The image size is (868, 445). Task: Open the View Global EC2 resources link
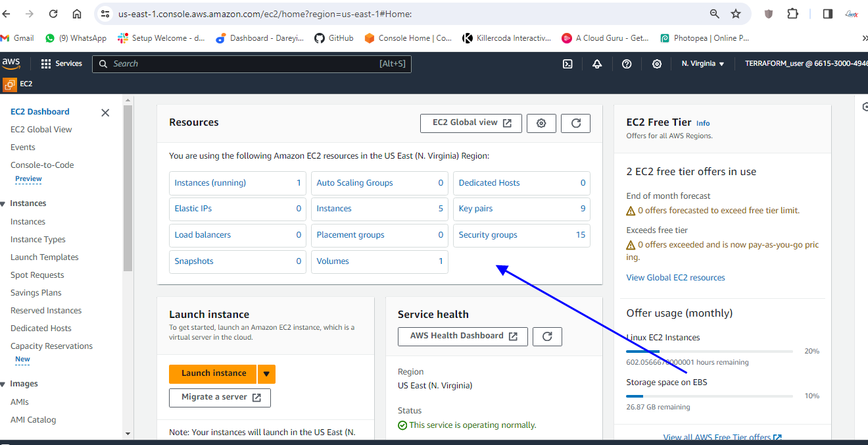coord(675,278)
